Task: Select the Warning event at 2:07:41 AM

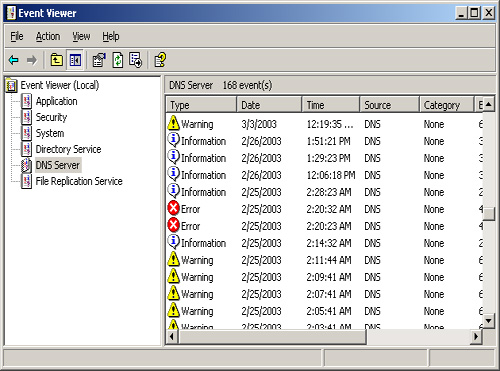Action: [324, 294]
